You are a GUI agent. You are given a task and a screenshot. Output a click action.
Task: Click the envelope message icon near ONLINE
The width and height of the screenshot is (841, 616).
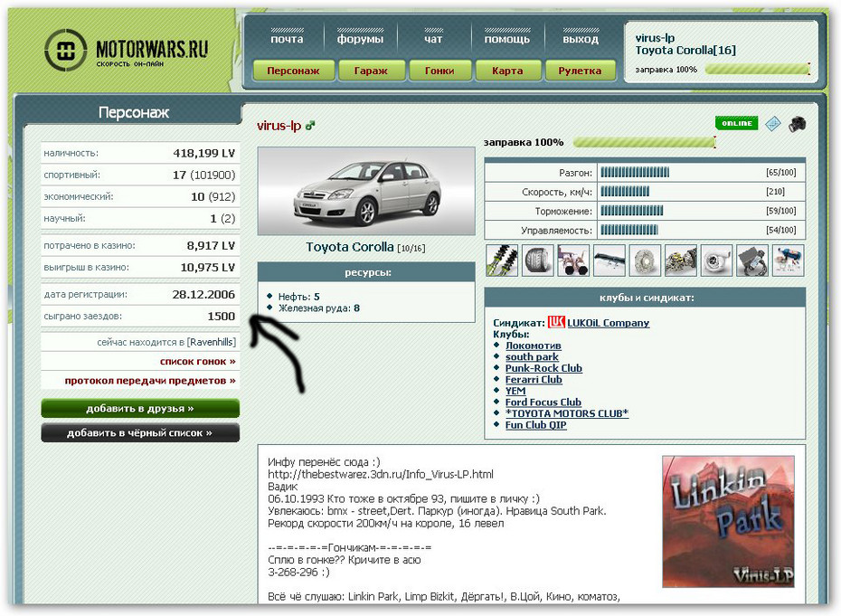click(773, 124)
